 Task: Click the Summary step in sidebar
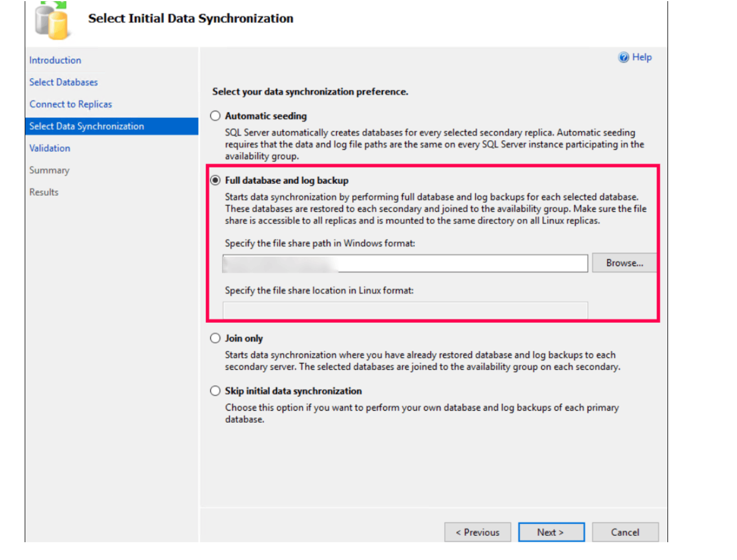tap(49, 171)
